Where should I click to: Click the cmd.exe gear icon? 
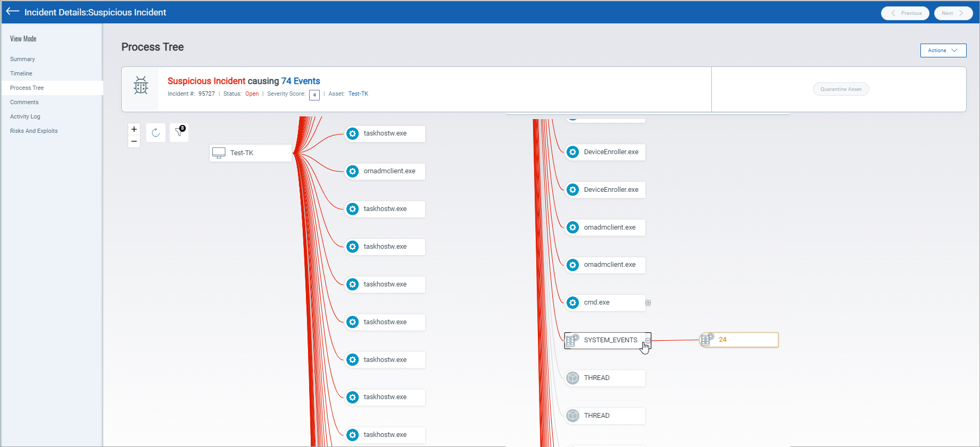point(572,302)
